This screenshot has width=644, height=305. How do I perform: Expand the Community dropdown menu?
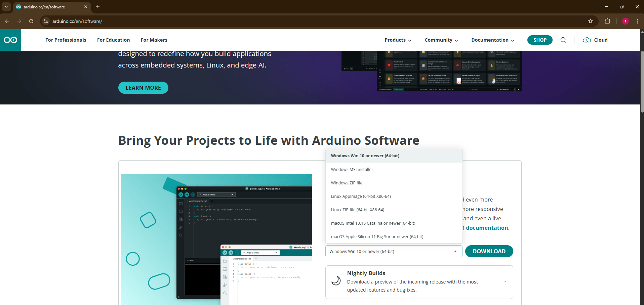(441, 40)
